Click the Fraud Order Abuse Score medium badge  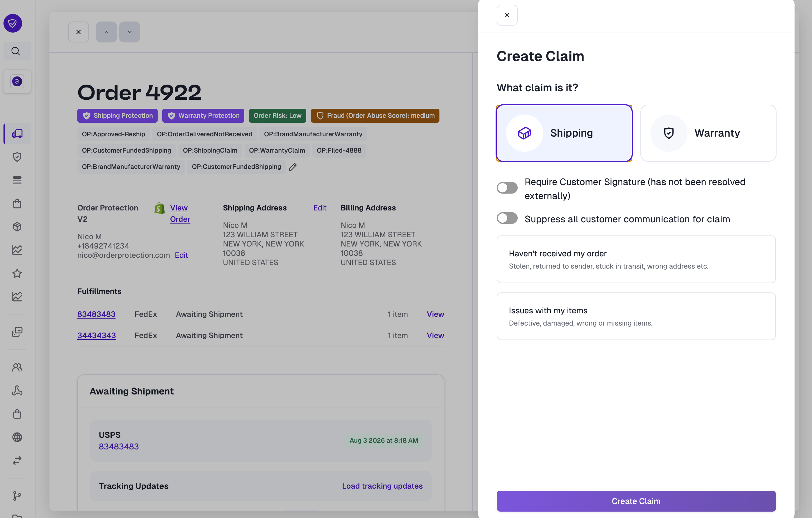(375, 116)
